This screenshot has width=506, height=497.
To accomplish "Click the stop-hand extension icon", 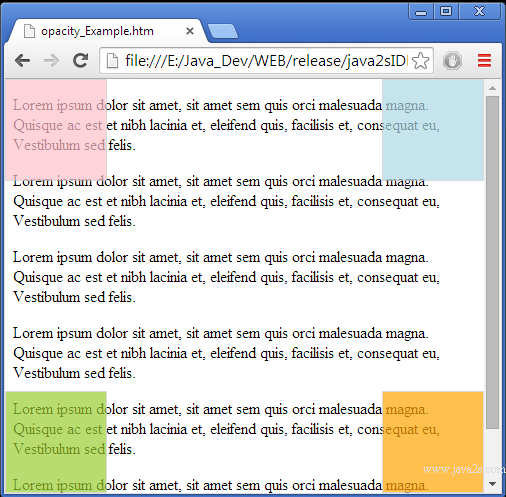I will tap(452, 61).
